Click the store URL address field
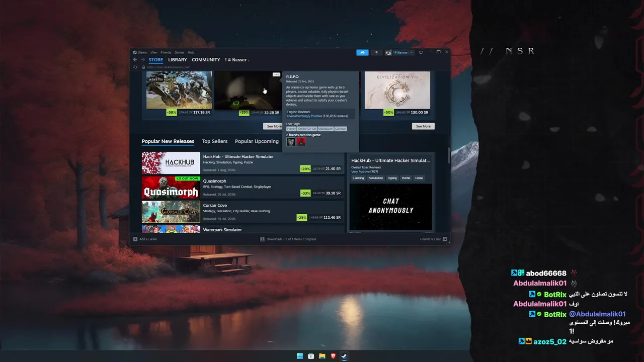 (x=169, y=67)
